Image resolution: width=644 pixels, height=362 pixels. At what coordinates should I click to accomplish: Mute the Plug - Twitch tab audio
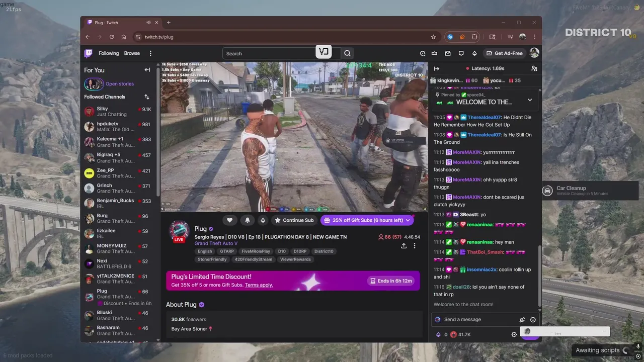pos(148,23)
